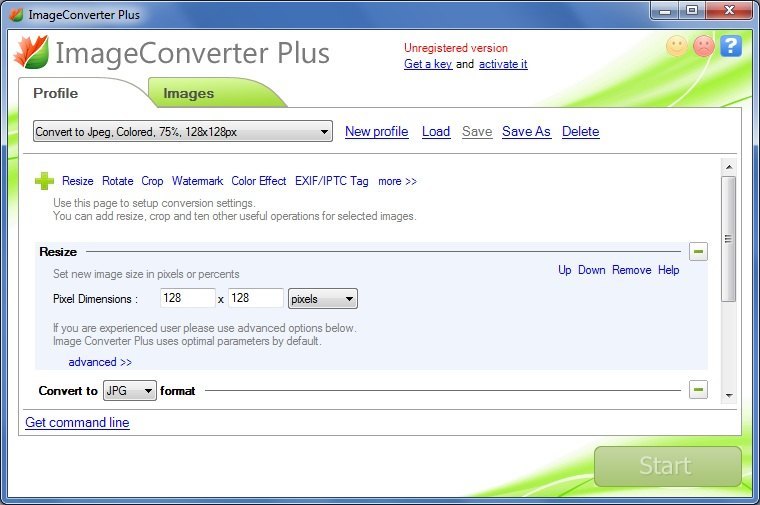Click the Get a key link
The width and height of the screenshot is (760, 505).
point(428,64)
